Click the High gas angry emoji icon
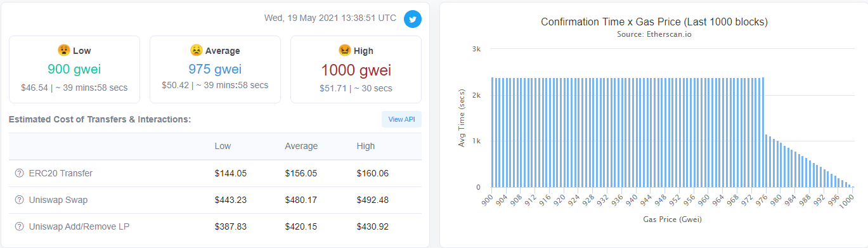This screenshot has height=248, width=868. point(345,51)
